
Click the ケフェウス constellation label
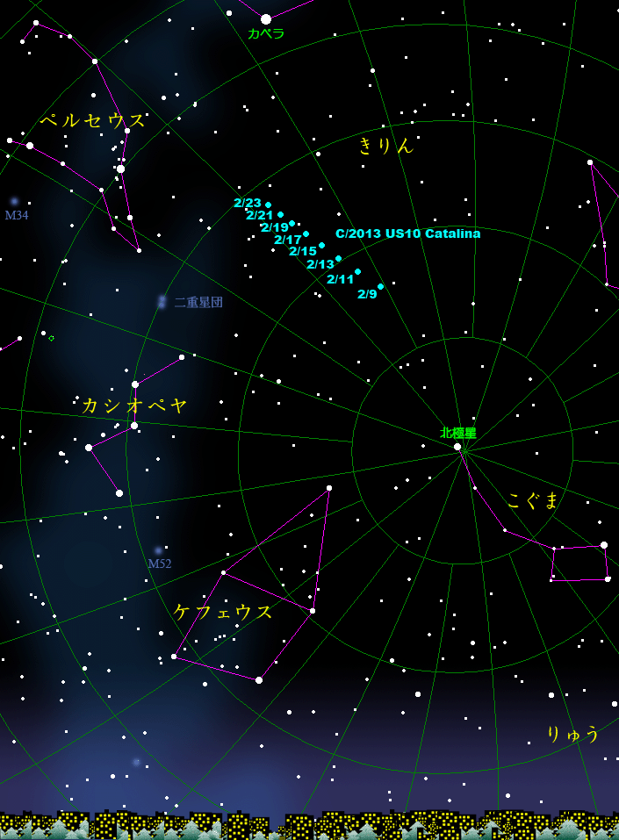click(x=222, y=611)
